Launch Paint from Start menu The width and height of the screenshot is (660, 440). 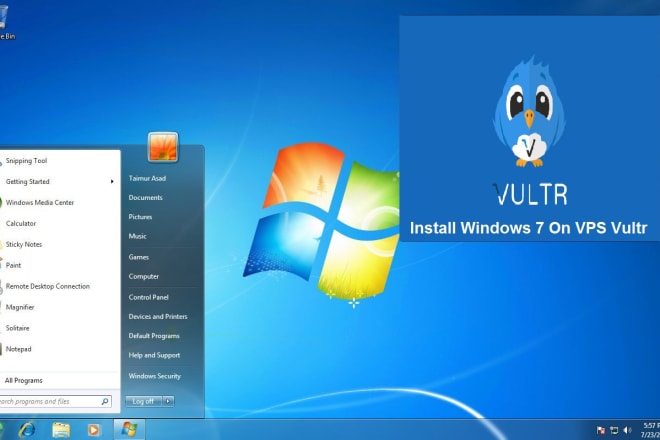tap(13, 265)
